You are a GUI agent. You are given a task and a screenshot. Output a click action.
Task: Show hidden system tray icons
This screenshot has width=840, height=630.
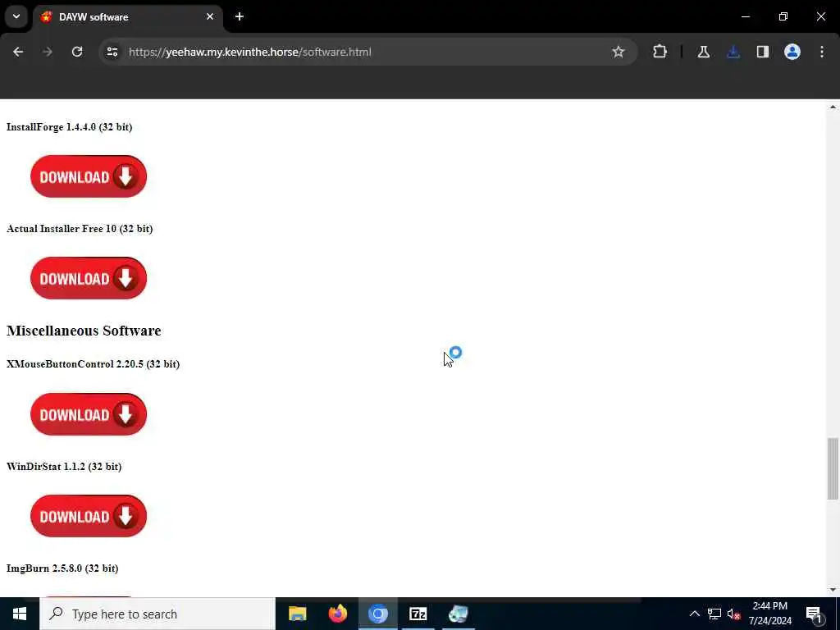694,614
